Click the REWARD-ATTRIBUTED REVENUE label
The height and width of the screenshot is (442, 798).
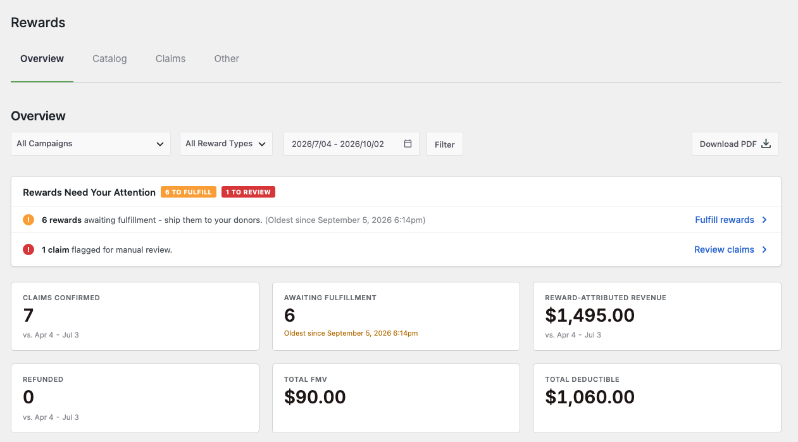(606, 298)
